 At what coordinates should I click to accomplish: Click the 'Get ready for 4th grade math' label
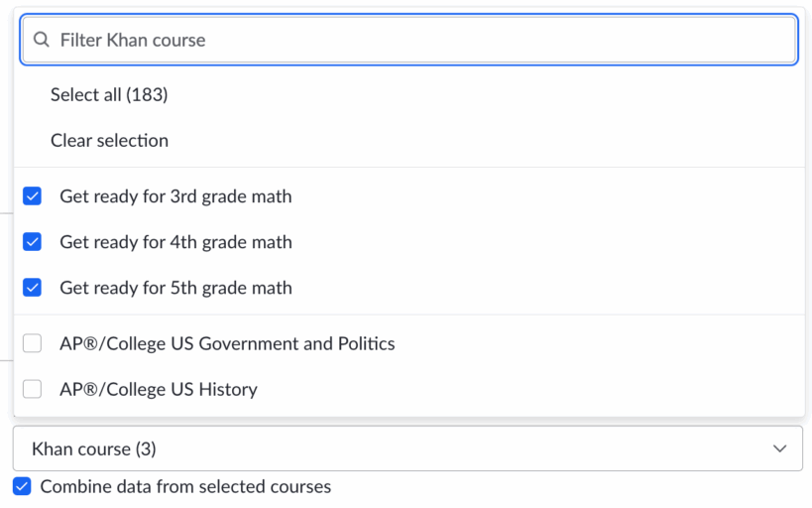tap(175, 242)
